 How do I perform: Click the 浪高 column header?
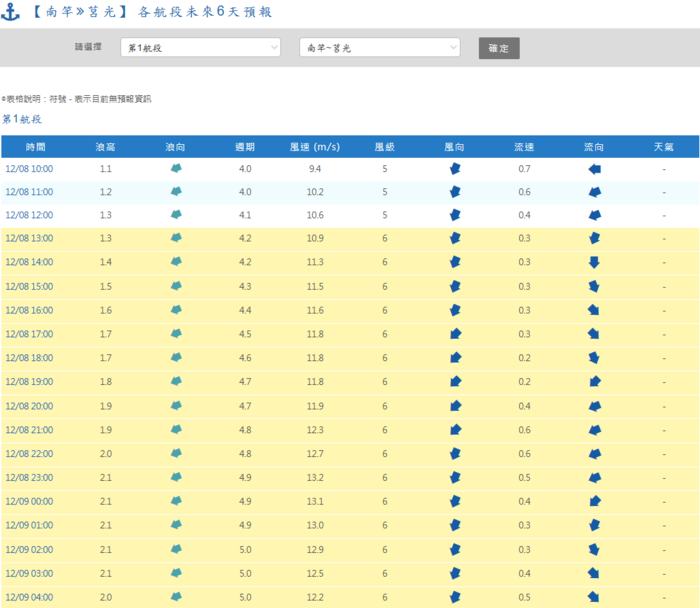tap(105, 147)
